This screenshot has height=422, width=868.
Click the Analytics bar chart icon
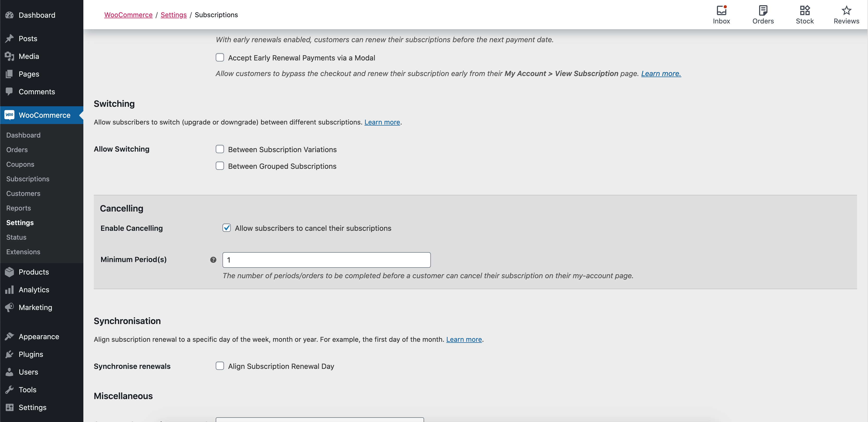click(x=9, y=289)
